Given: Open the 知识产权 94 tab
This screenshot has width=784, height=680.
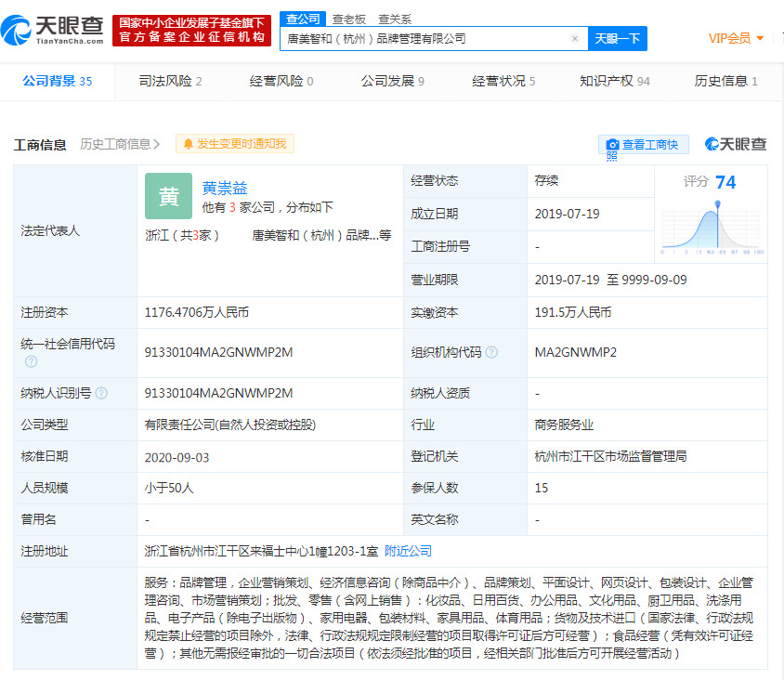Looking at the screenshot, I should tap(615, 81).
